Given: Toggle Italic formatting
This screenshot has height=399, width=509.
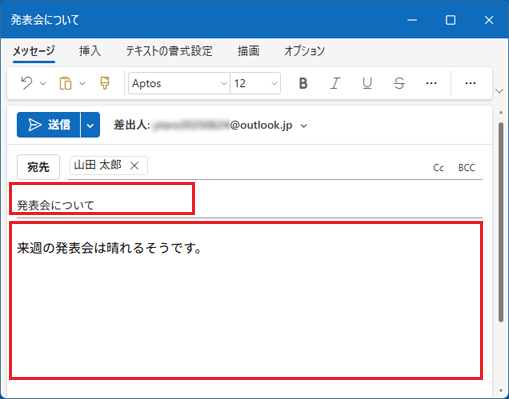Looking at the screenshot, I should (x=335, y=83).
